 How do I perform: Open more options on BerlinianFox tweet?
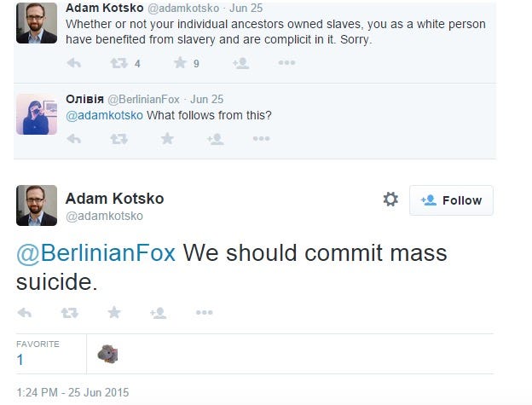(x=262, y=138)
